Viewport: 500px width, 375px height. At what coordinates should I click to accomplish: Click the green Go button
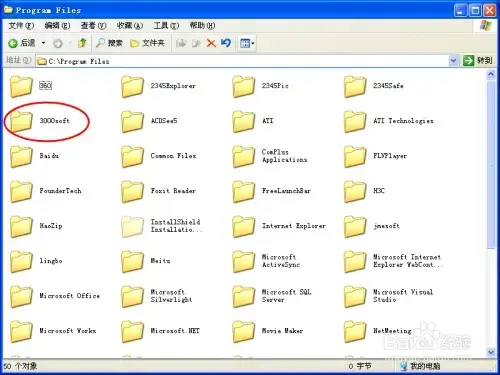[478, 60]
